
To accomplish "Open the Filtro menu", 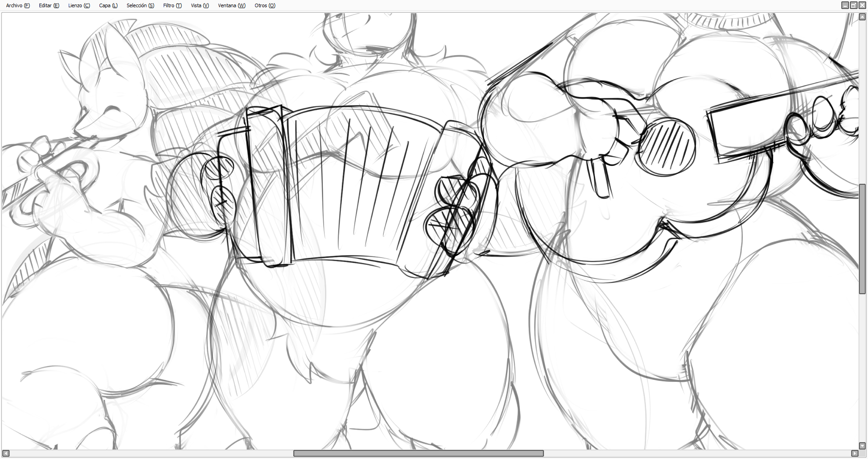I will (172, 5).
